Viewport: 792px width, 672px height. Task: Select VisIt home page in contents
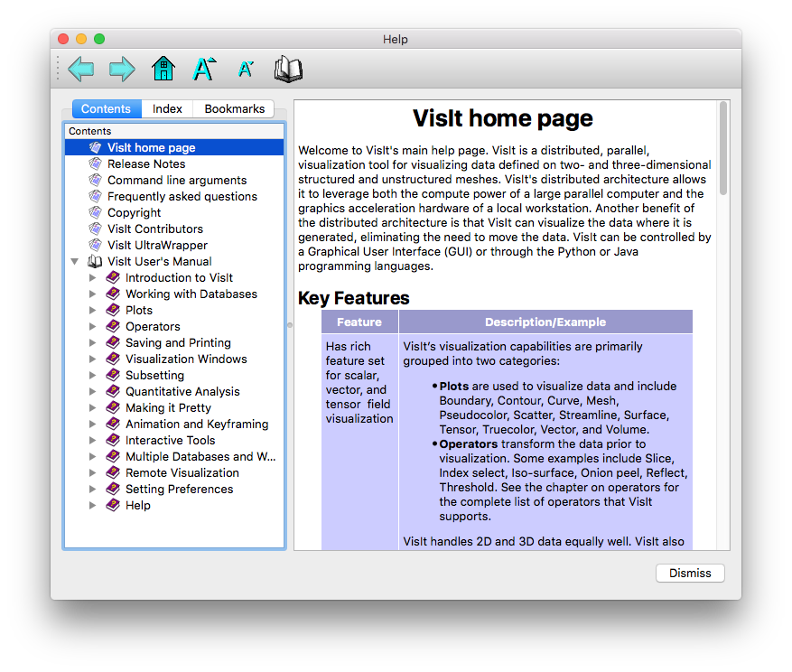[x=174, y=147]
